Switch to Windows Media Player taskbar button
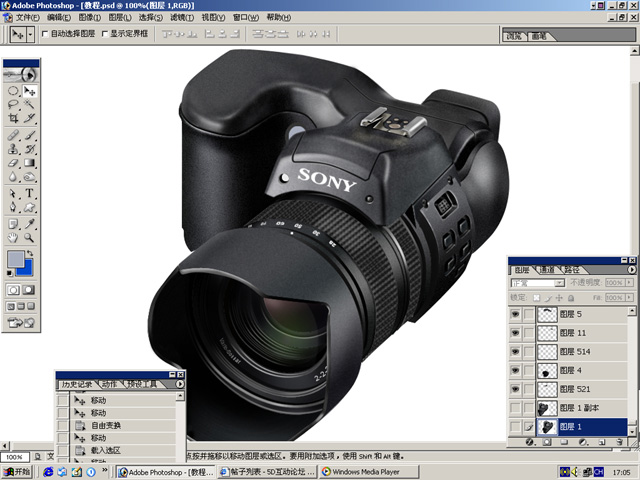This screenshot has height=480, width=640. pyautogui.click(x=369, y=472)
